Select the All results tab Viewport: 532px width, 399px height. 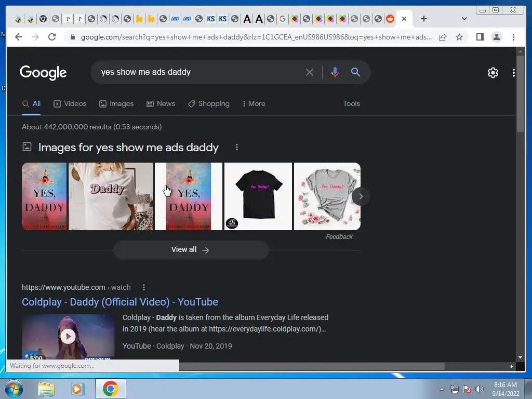pos(31,103)
